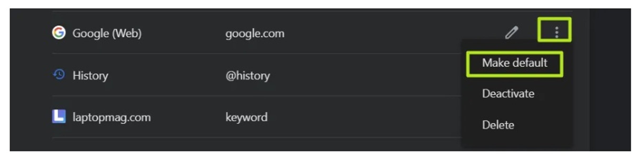The image size is (644, 158).
Task: Click the @history shortcut text
Action: click(248, 76)
